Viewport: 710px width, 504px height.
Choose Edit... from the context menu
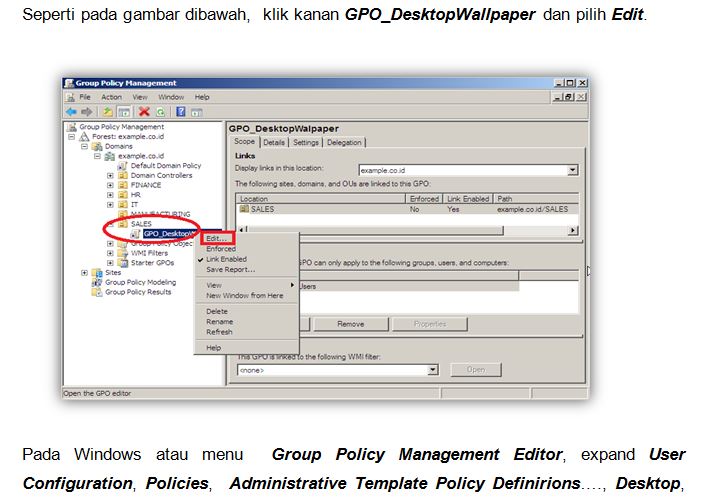[x=216, y=238]
